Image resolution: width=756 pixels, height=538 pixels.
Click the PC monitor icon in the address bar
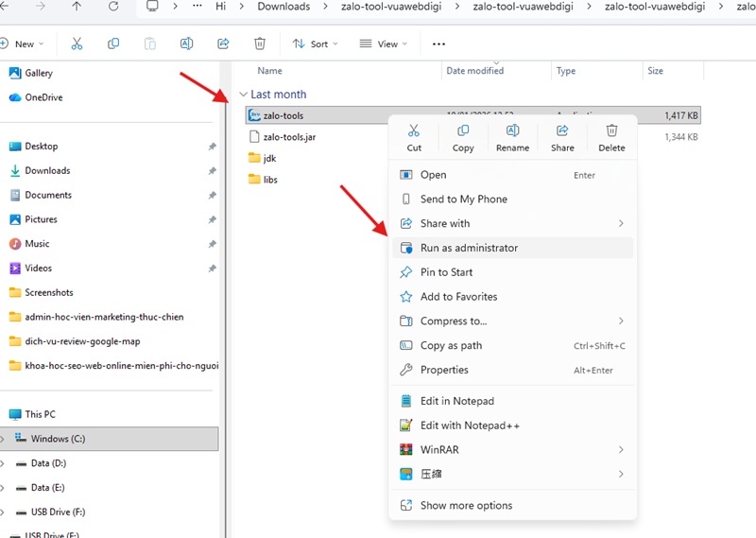click(x=152, y=7)
